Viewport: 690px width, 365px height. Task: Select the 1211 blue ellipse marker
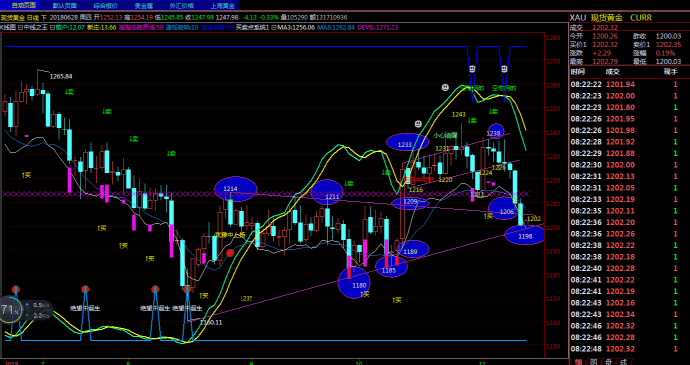point(327,192)
